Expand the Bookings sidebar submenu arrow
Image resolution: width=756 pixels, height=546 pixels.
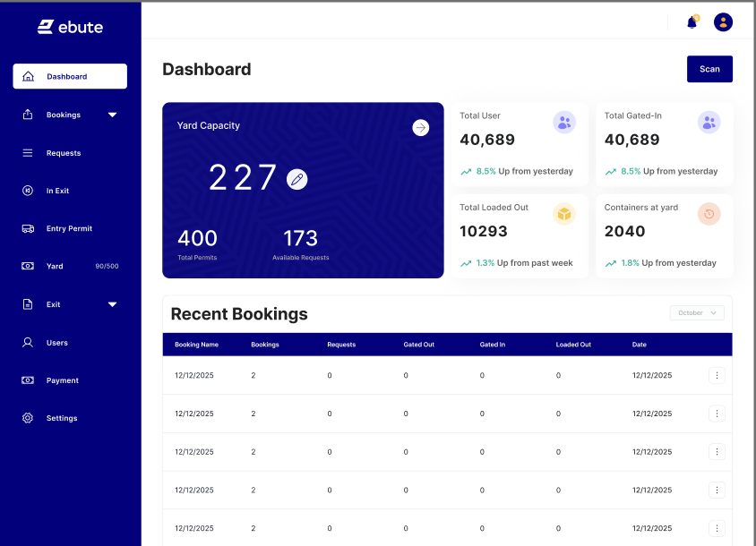[112, 115]
